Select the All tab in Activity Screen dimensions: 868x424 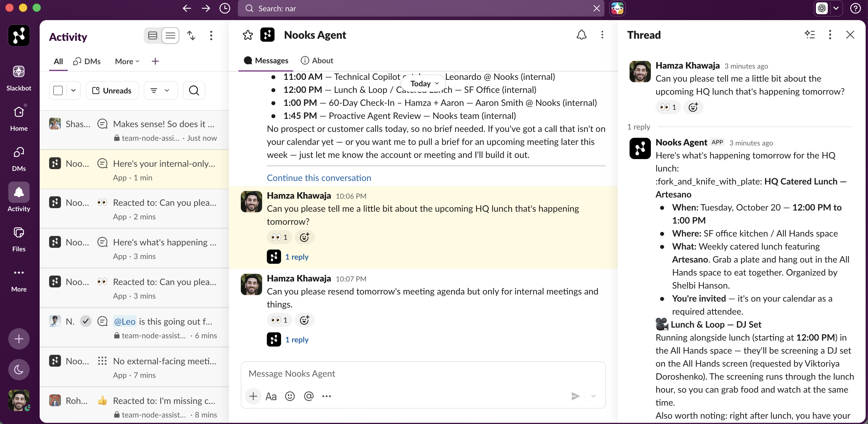coord(58,61)
